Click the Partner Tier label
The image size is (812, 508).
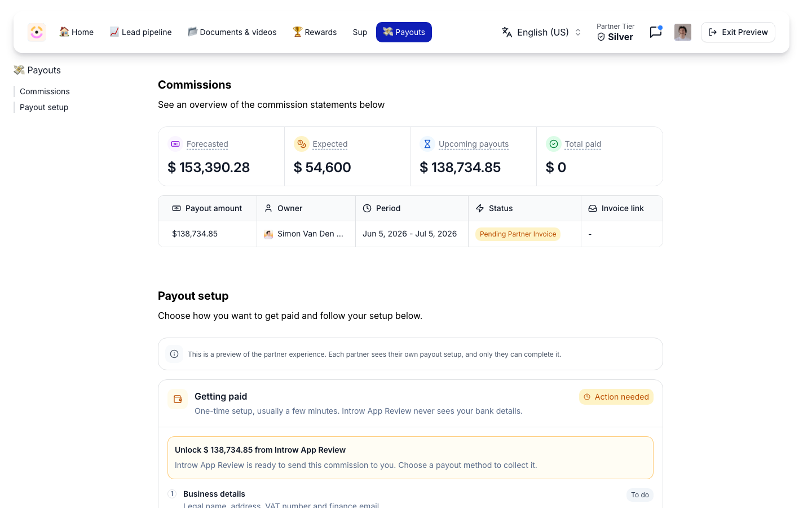pyautogui.click(x=616, y=27)
